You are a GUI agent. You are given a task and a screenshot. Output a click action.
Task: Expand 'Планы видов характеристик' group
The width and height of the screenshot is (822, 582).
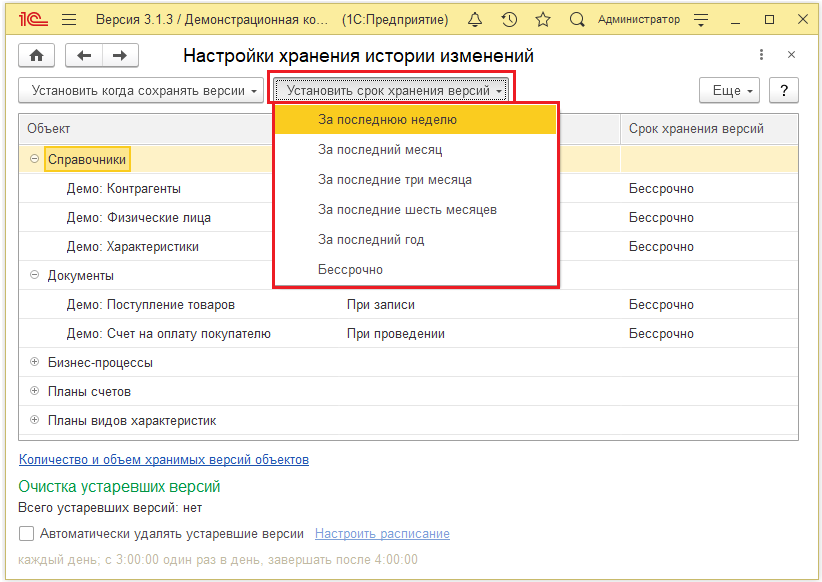coord(35,419)
